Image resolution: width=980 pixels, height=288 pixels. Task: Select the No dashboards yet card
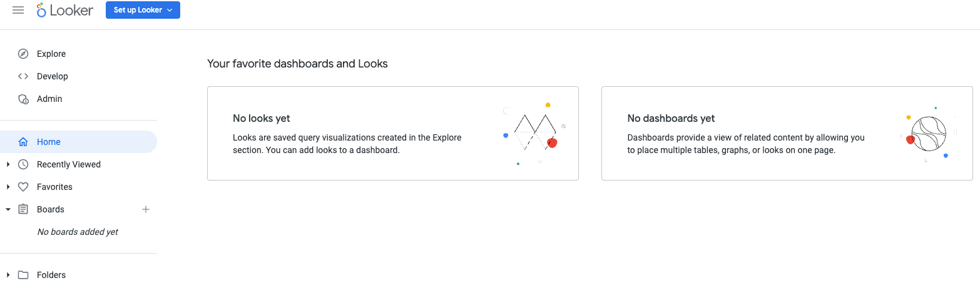pyautogui.click(x=787, y=134)
